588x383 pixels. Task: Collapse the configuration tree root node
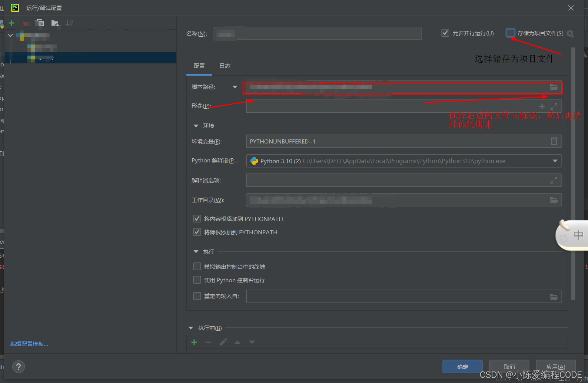(10, 36)
